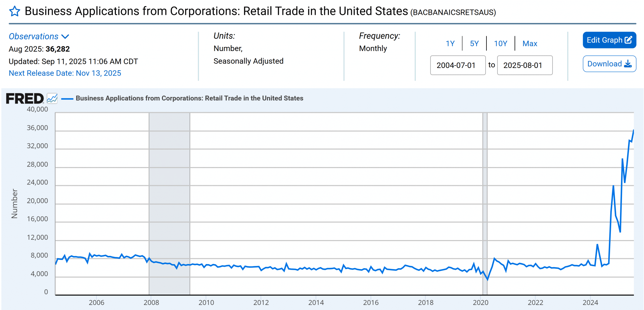The image size is (644, 310).
Task: Select the 1Y time range
Action: 450,43
